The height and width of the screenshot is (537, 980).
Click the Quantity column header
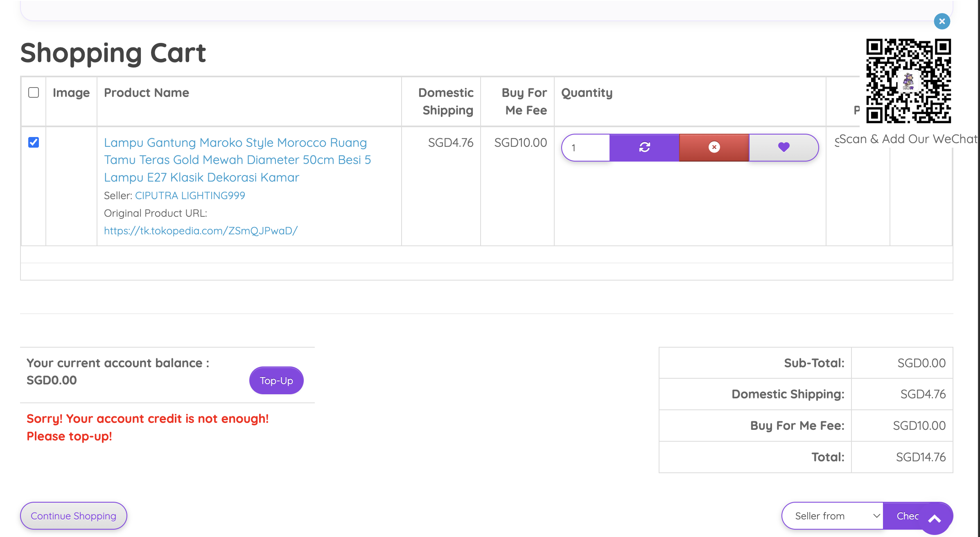587,93
